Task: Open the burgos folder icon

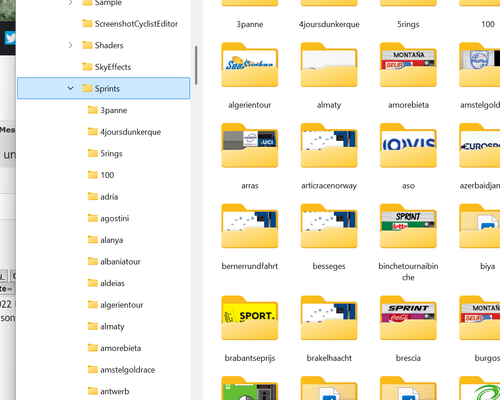Action: click(480, 318)
